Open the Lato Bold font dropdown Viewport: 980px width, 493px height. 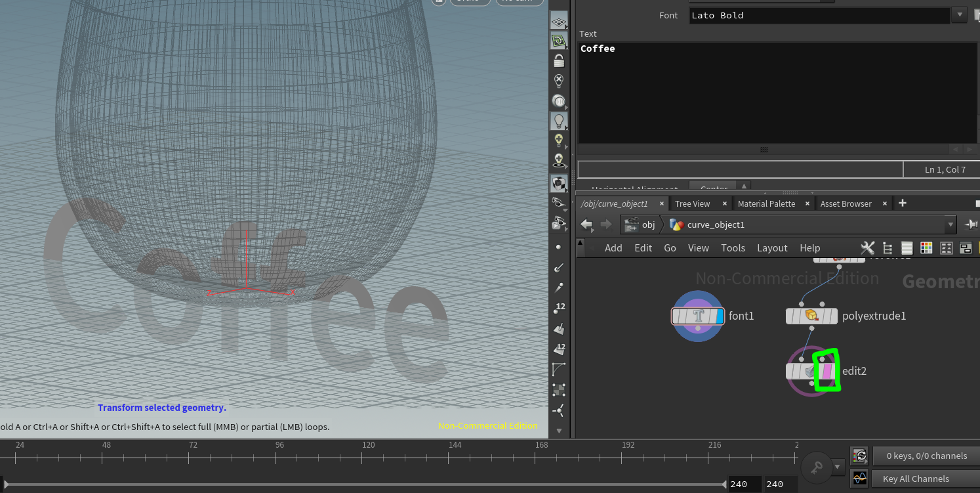coord(959,14)
